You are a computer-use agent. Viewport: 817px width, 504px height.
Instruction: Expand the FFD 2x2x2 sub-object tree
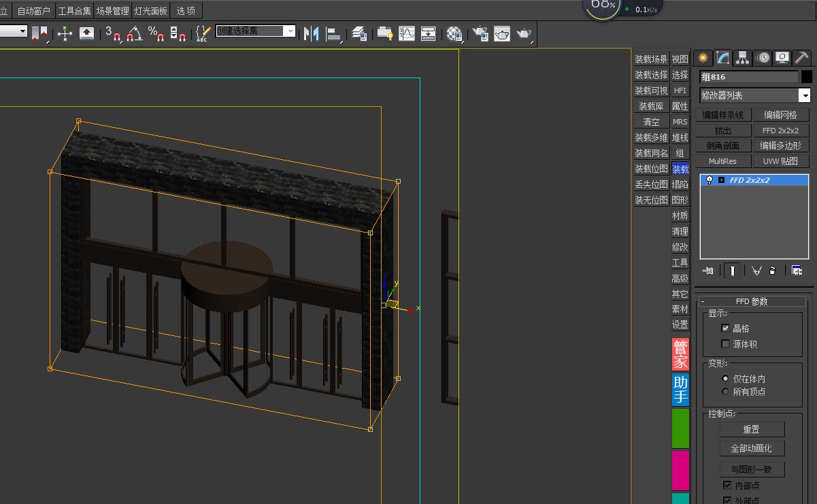(x=721, y=180)
